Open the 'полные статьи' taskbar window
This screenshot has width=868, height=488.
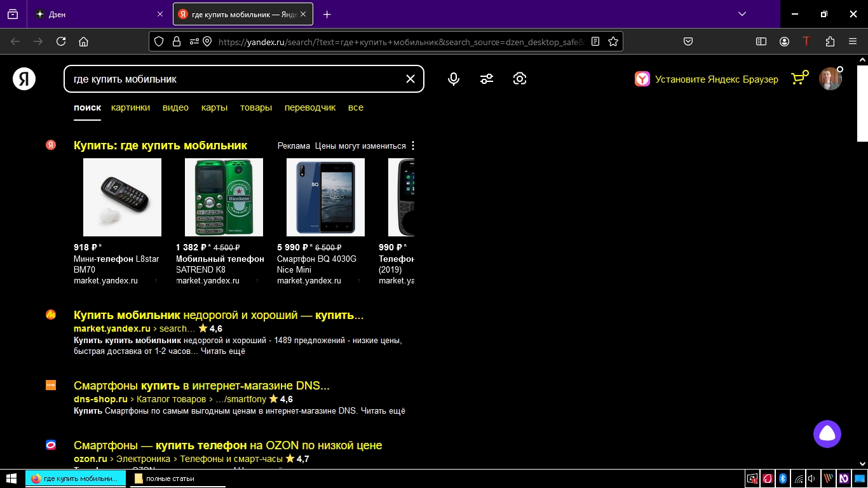(177, 478)
